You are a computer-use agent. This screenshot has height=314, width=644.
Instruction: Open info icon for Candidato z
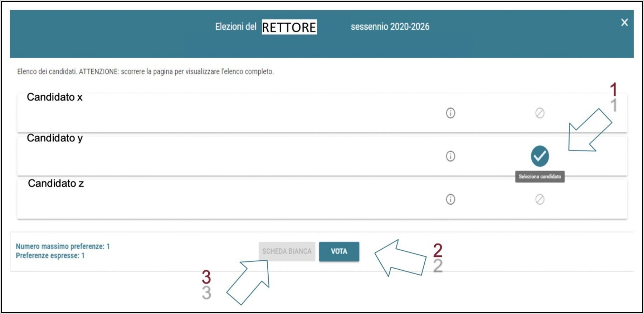tap(450, 199)
